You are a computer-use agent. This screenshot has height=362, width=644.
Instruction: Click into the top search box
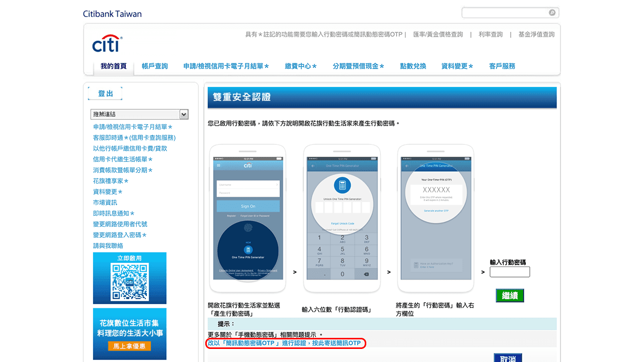point(505,13)
